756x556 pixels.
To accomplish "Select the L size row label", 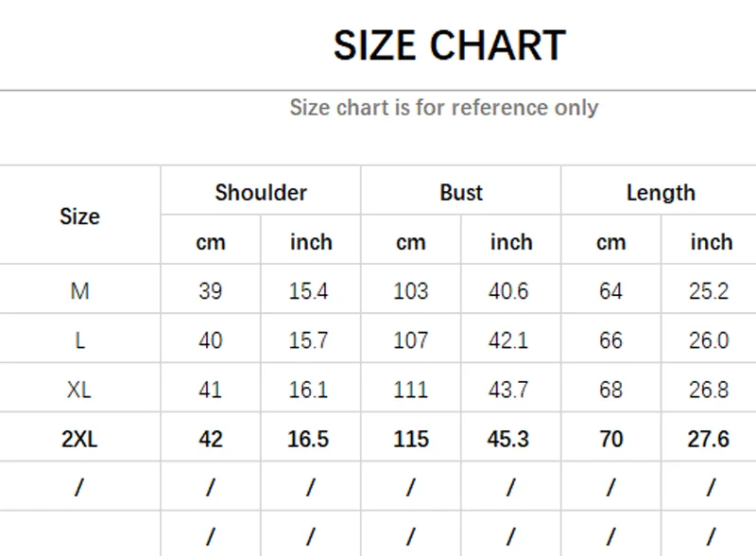I will pyautogui.click(x=79, y=340).
